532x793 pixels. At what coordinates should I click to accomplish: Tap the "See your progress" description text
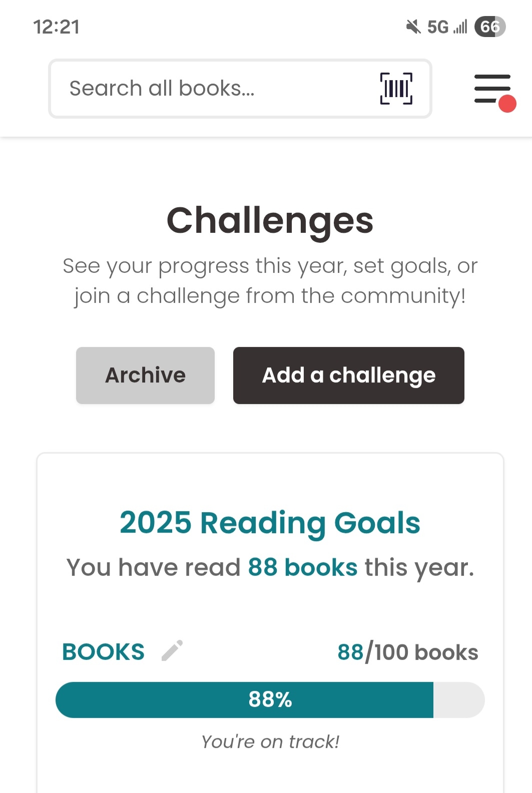(270, 280)
